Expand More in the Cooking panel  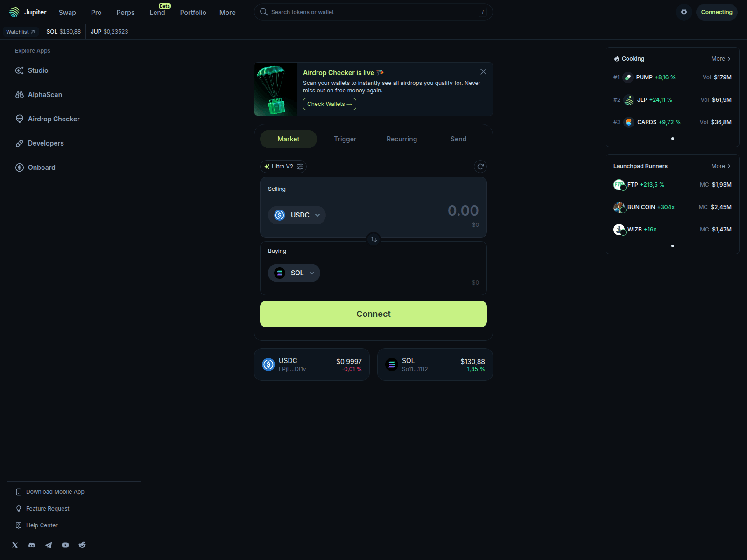[x=720, y=58]
